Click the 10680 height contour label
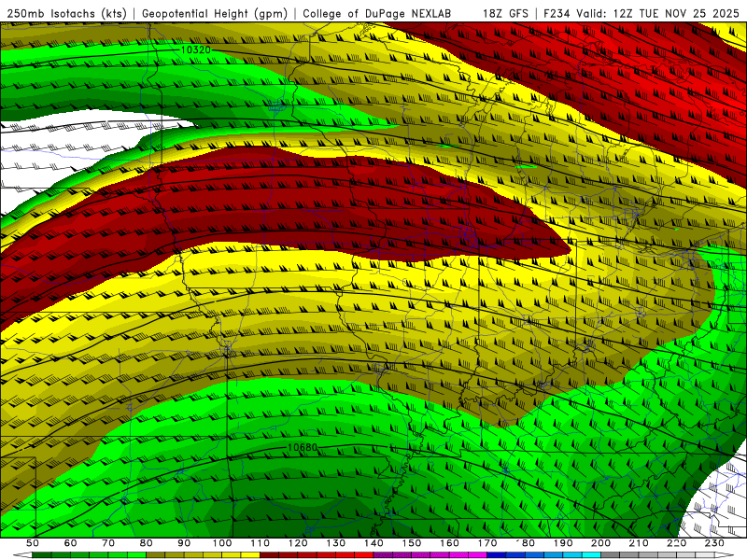This screenshot has width=747, height=560. [x=303, y=448]
